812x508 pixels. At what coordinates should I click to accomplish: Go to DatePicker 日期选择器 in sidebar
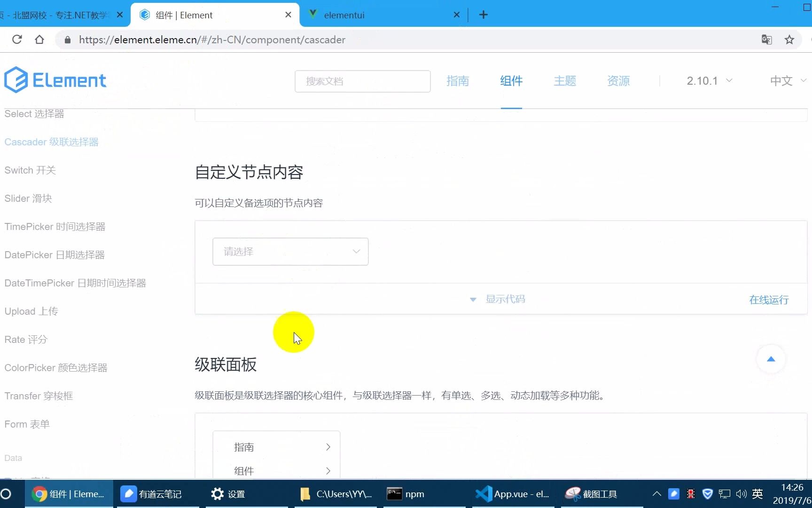[x=55, y=255]
